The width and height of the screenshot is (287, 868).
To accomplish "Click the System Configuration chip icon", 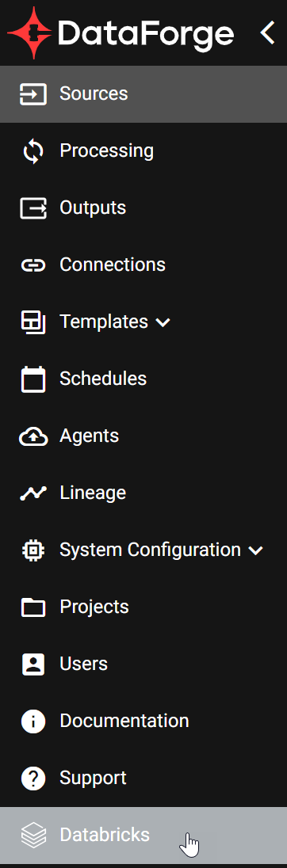I will (33, 550).
